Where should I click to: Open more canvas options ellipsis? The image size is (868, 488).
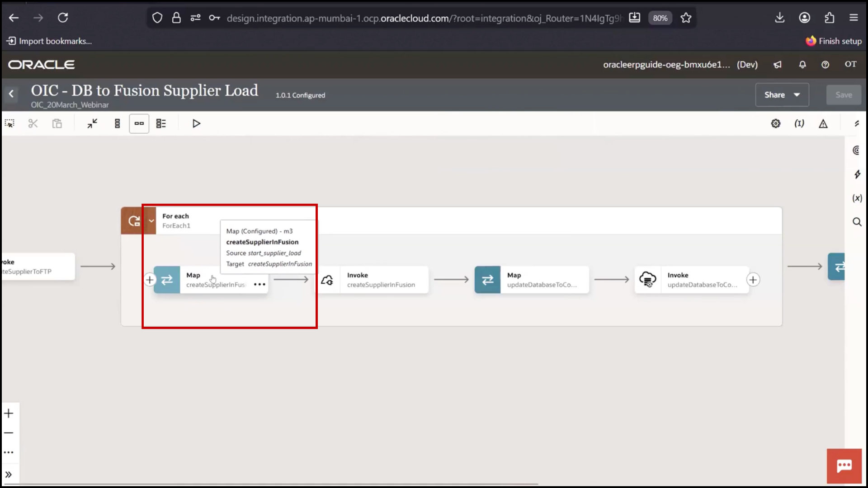click(x=9, y=452)
